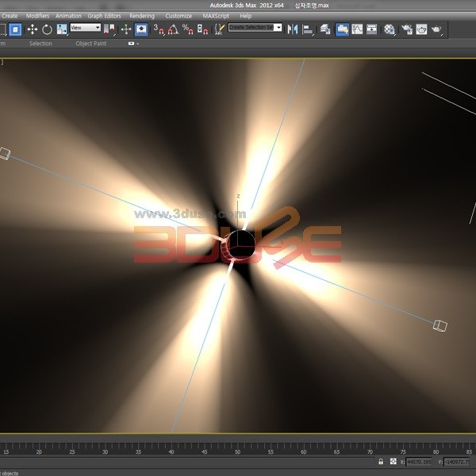
Task: Toggle the 3D Snaps button
Action: coord(159,29)
